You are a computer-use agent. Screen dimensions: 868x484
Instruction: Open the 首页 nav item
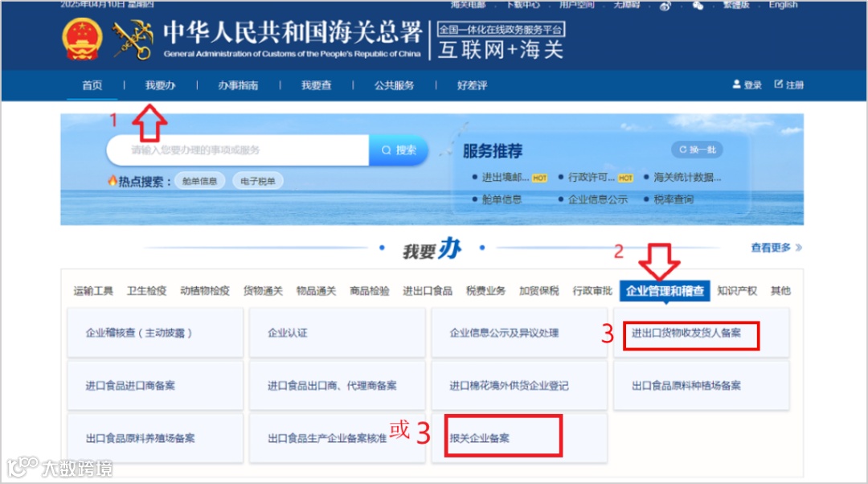92,85
